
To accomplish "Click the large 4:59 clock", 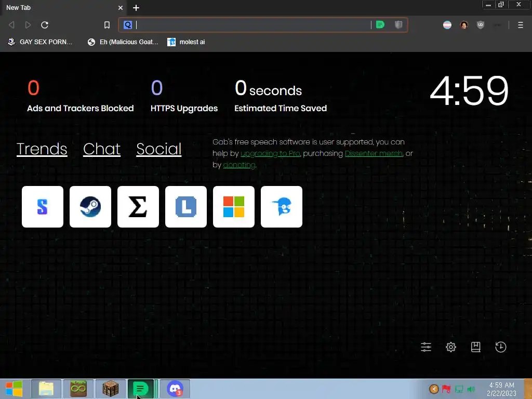I will pos(469,91).
